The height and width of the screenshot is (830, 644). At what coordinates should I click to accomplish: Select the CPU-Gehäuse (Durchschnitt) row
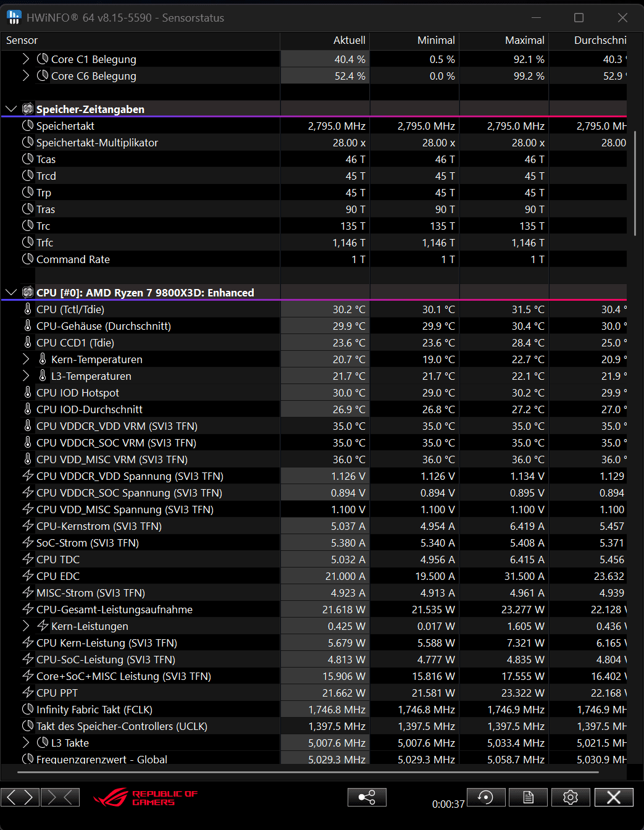pyautogui.click(x=314, y=326)
